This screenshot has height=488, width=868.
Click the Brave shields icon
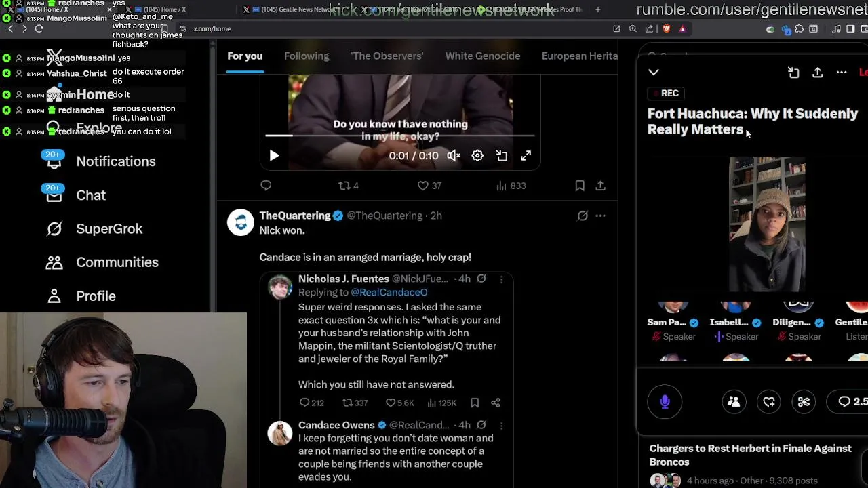[667, 28]
